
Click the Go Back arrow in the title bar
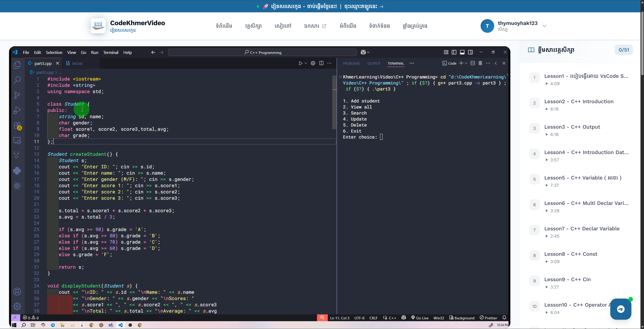[153, 52]
